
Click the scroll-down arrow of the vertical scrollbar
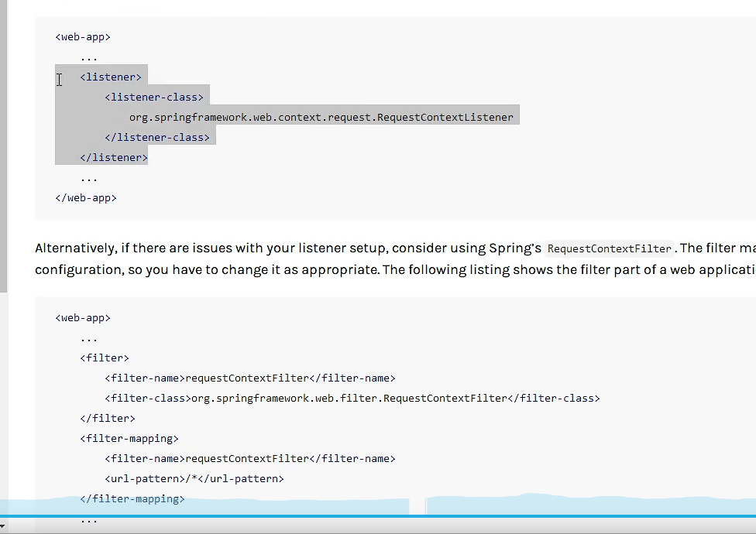point(2,525)
